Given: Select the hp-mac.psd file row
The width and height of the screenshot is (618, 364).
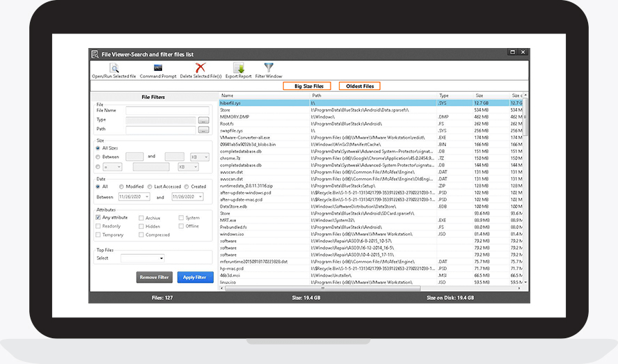Looking at the screenshot, I should [x=370, y=269].
